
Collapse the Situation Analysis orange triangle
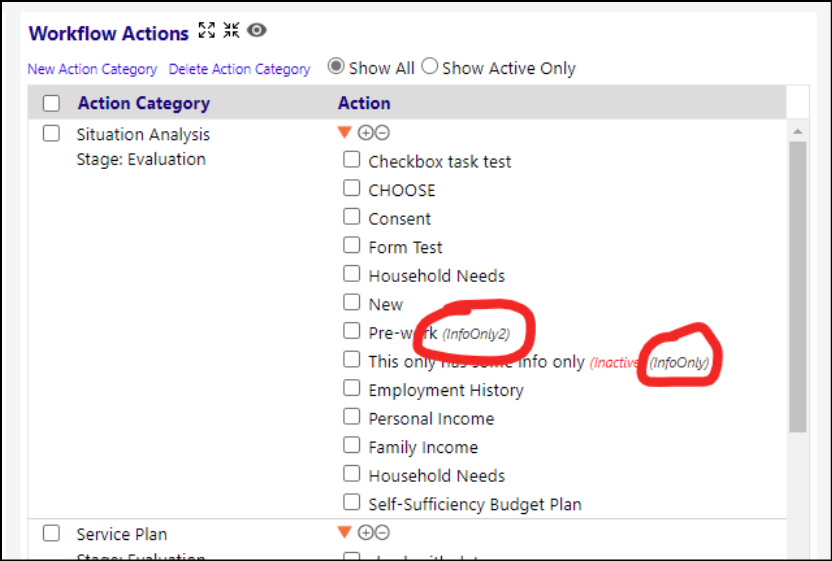[344, 132]
